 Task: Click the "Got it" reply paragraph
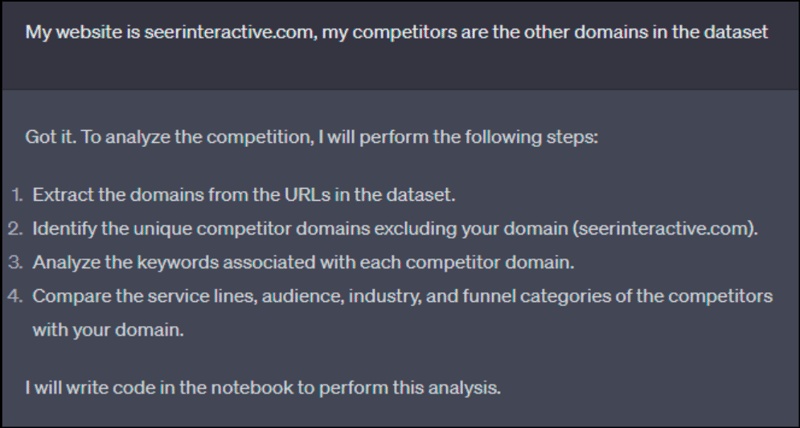click(311, 134)
